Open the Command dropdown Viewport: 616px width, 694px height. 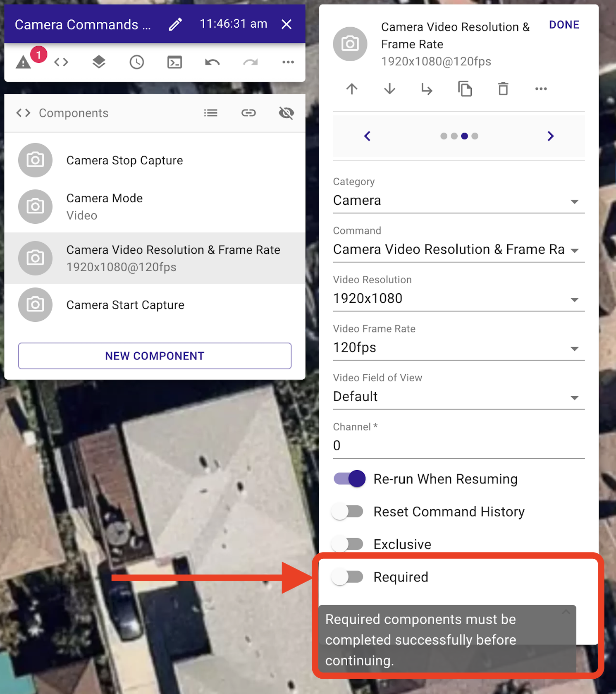pos(458,250)
